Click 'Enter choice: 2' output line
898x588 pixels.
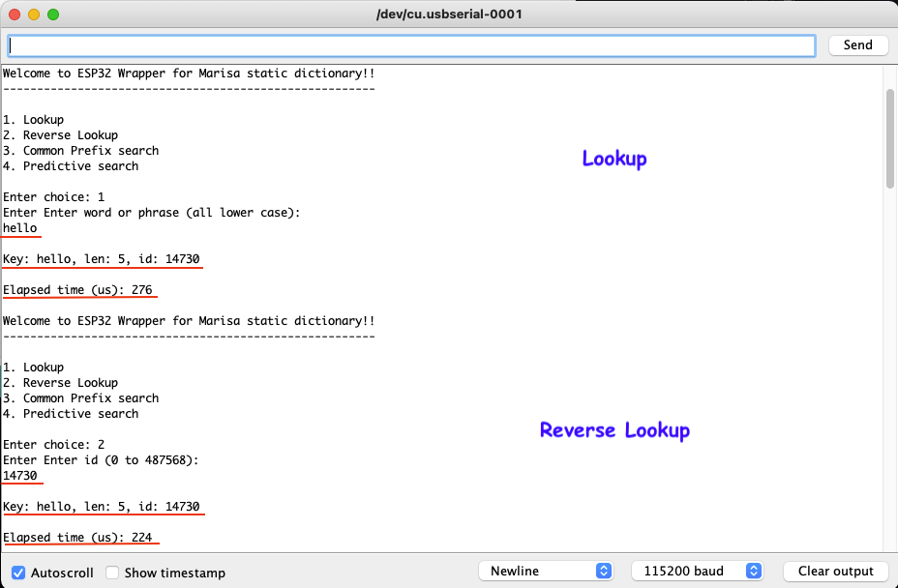click(54, 444)
